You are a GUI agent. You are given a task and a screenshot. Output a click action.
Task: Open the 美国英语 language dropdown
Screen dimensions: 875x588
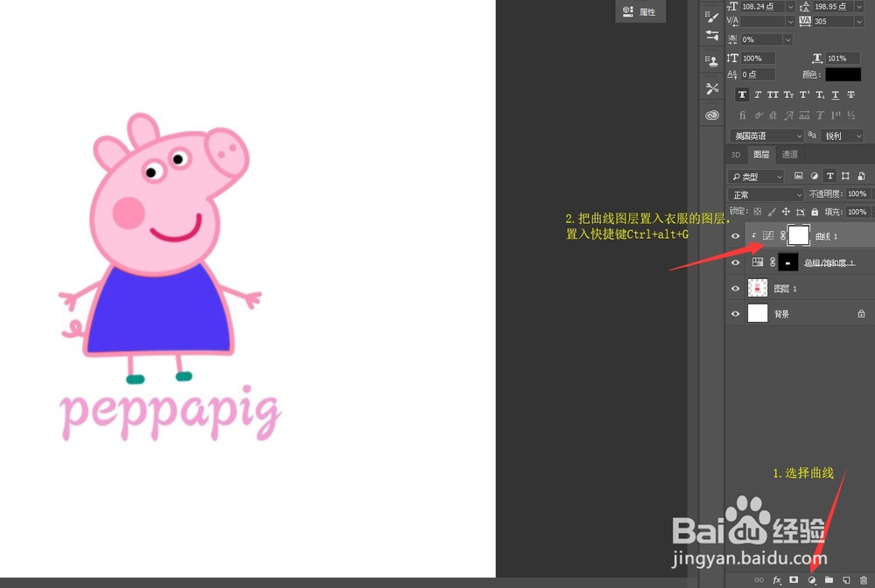coord(766,136)
